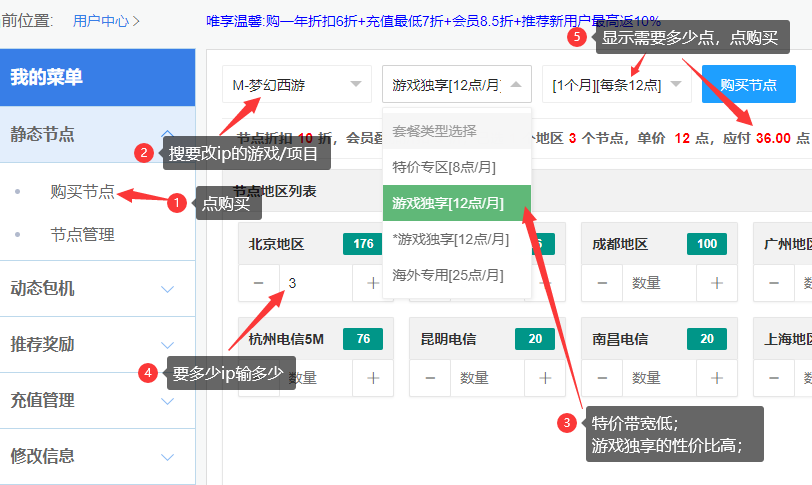The width and height of the screenshot is (812, 485).
Task: Click the minus button for 上海地区
Action: click(774, 378)
